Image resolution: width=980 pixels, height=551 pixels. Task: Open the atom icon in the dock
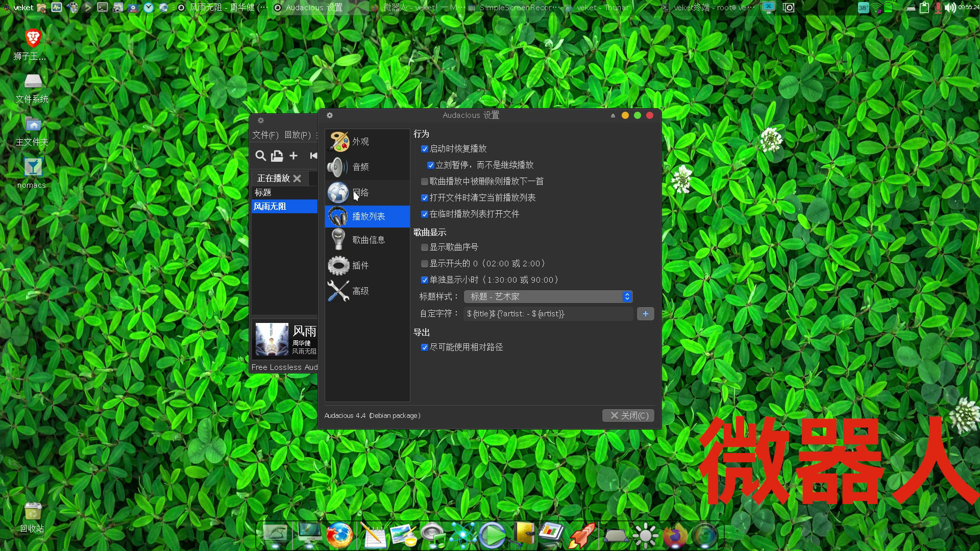[463, 535]
